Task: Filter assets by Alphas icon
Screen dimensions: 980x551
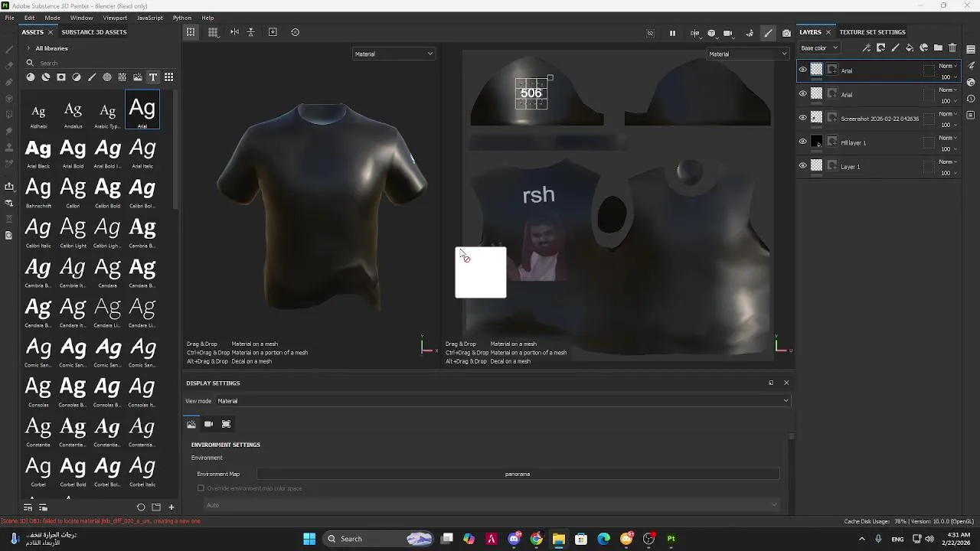Action: [107, 77]
